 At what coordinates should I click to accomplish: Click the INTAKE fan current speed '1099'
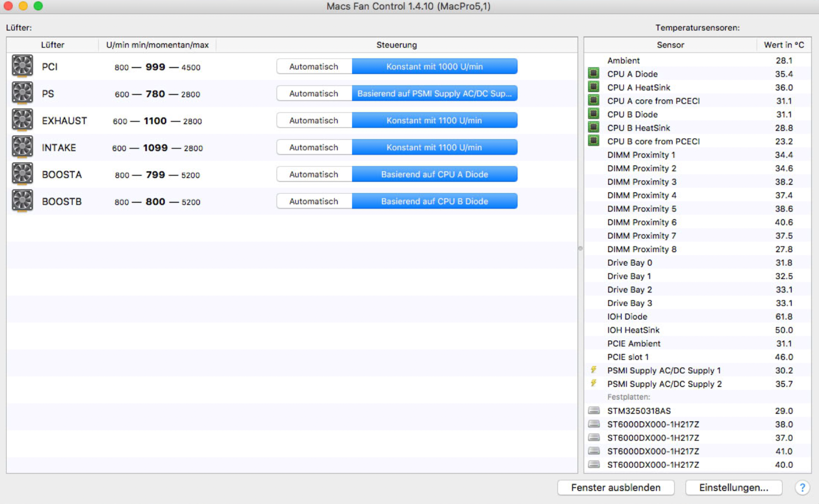point(155,147)
